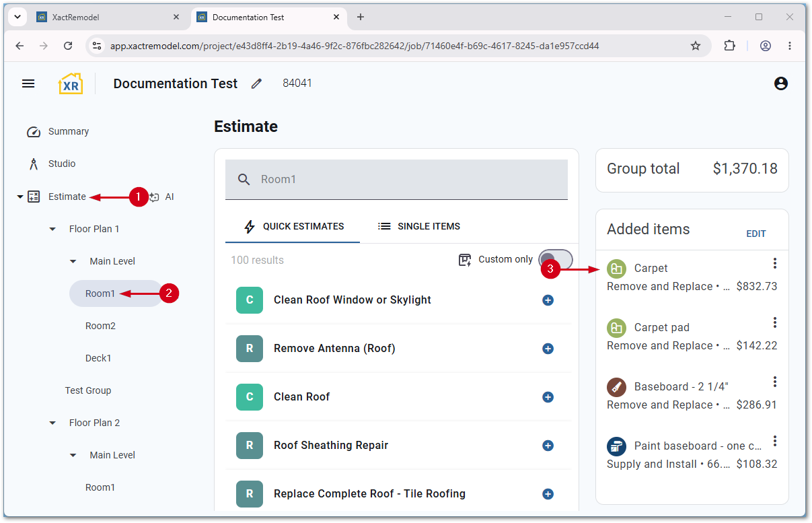Select Deck1 in the tree
812x523 pixels.
click(x=98, y=358)
